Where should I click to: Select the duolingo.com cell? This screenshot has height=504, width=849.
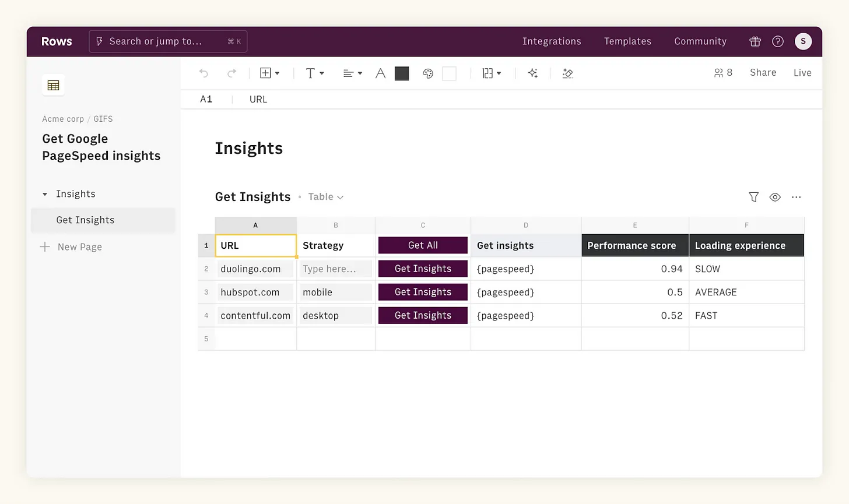point(255,269)
